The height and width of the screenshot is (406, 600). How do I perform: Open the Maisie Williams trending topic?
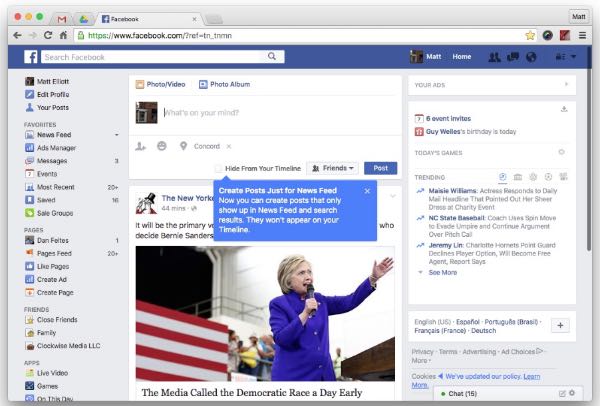pyautogui.click(x=453, y=191)
